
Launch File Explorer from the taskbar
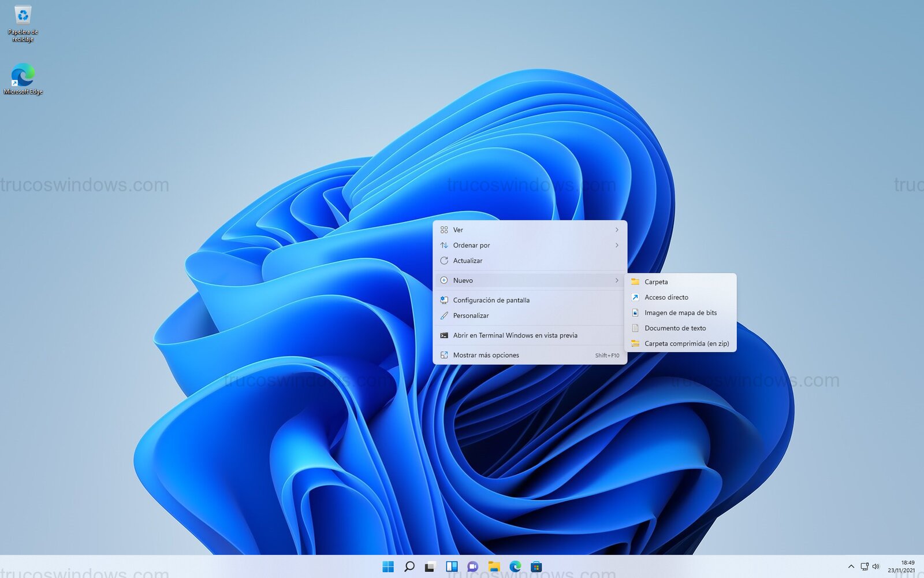point(494,566)
